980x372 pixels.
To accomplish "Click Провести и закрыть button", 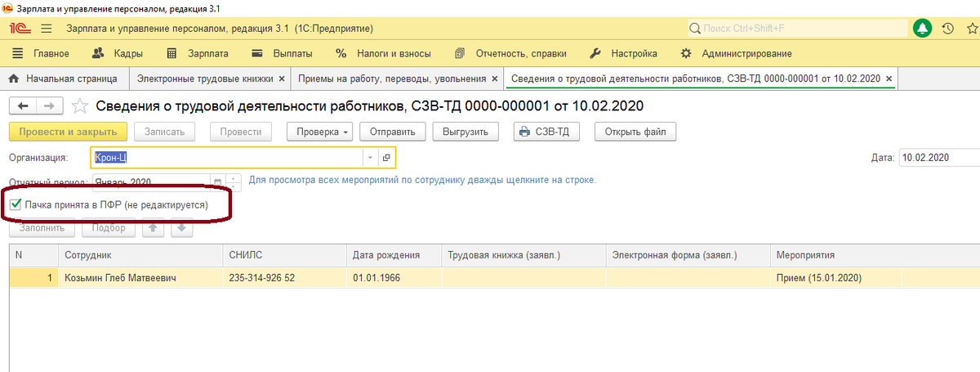I will pos(69,132).
